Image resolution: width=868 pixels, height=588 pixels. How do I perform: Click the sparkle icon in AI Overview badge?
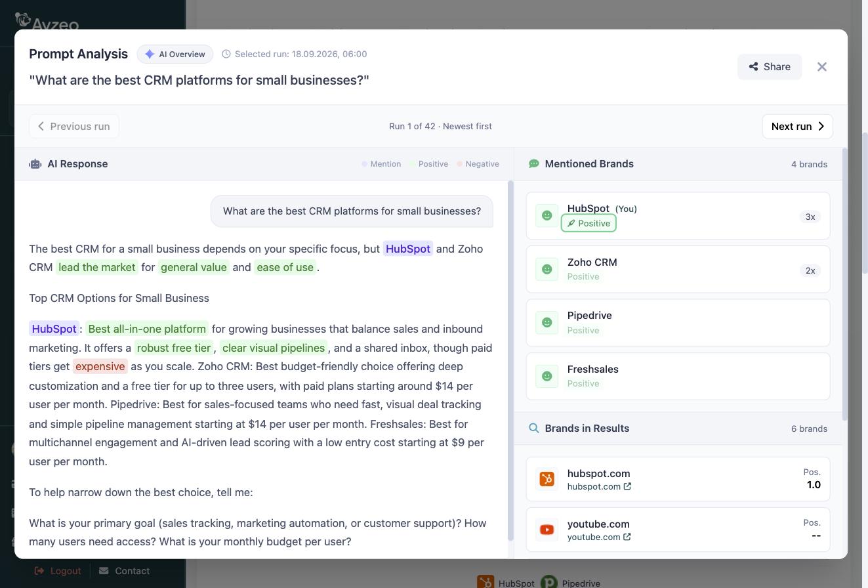click(x=150, y=54)
